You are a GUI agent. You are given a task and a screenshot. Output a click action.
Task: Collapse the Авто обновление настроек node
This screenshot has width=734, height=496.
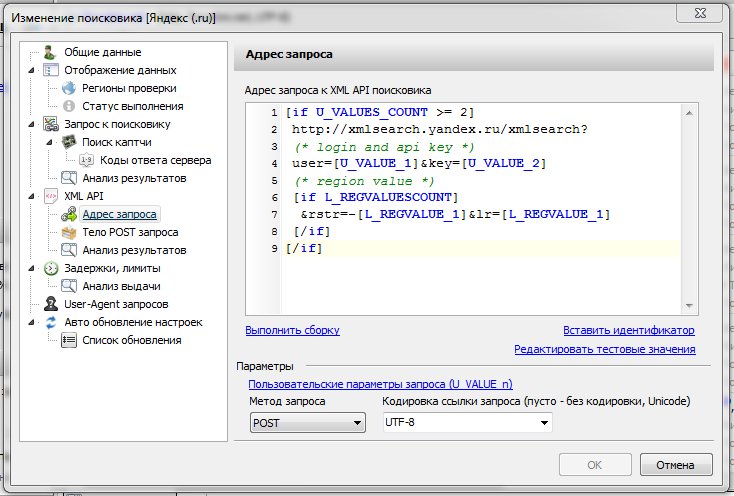point(33,323)
